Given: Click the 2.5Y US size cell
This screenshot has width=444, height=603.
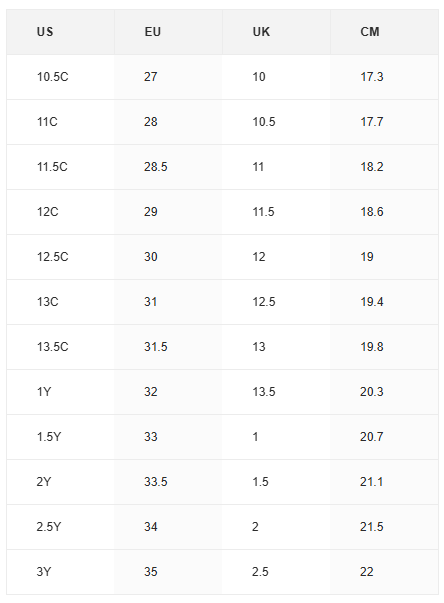Looking at the screenshot, I should point(60,527).
